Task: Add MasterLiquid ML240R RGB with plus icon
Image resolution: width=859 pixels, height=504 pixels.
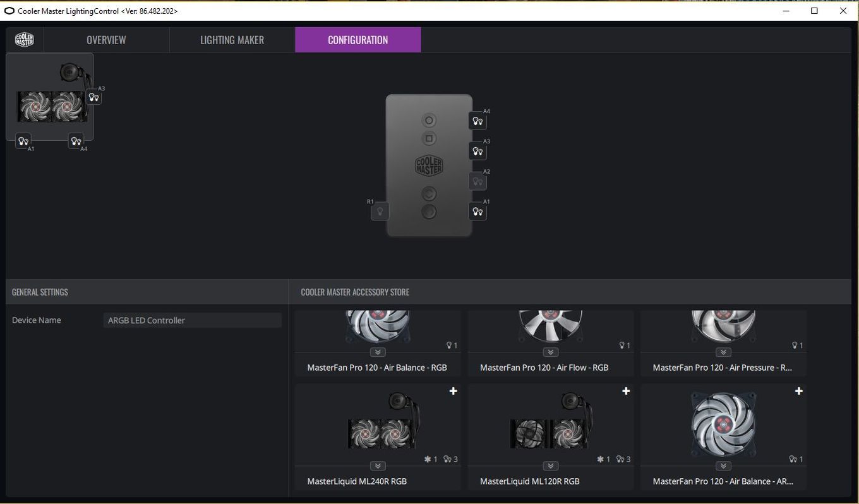Action: pyautogui.click(x=453, y=392)
